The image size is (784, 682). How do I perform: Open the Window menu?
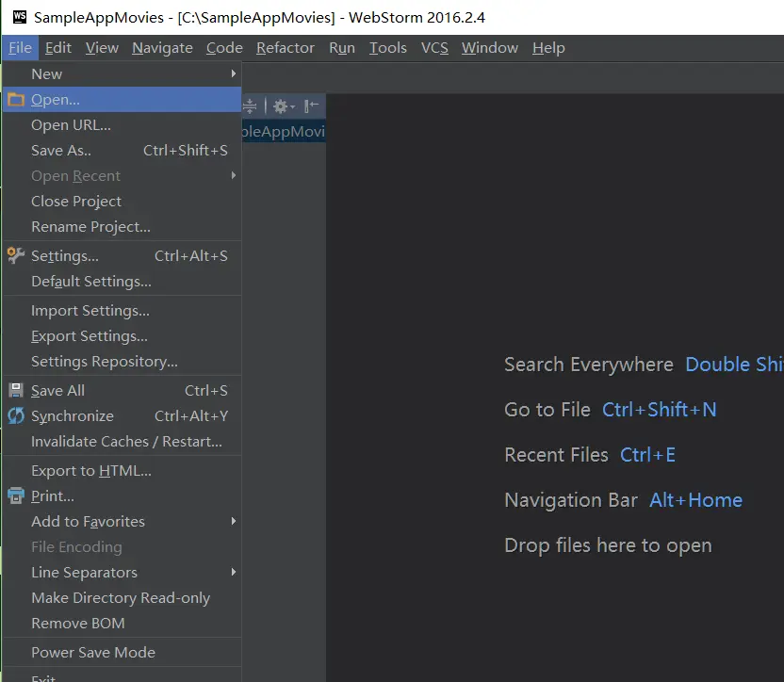pyautogui.click(x=490, y=48)
